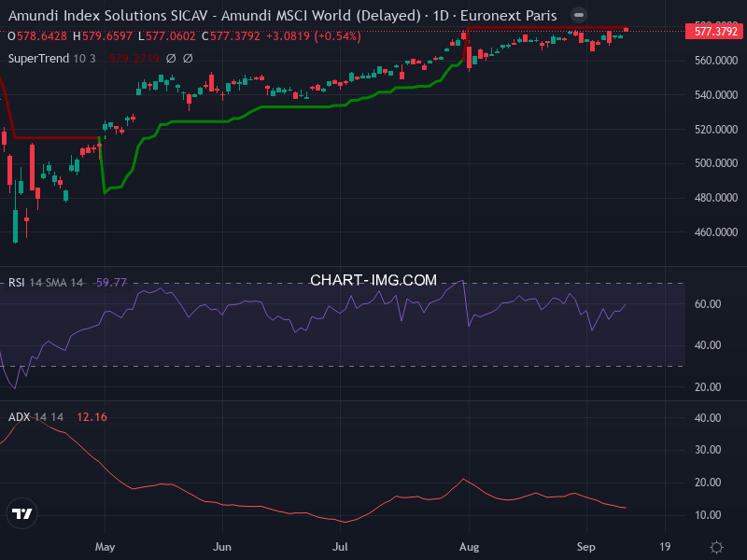
Task: Click the ADX 30.00 scale label
Action: [708, 450]
